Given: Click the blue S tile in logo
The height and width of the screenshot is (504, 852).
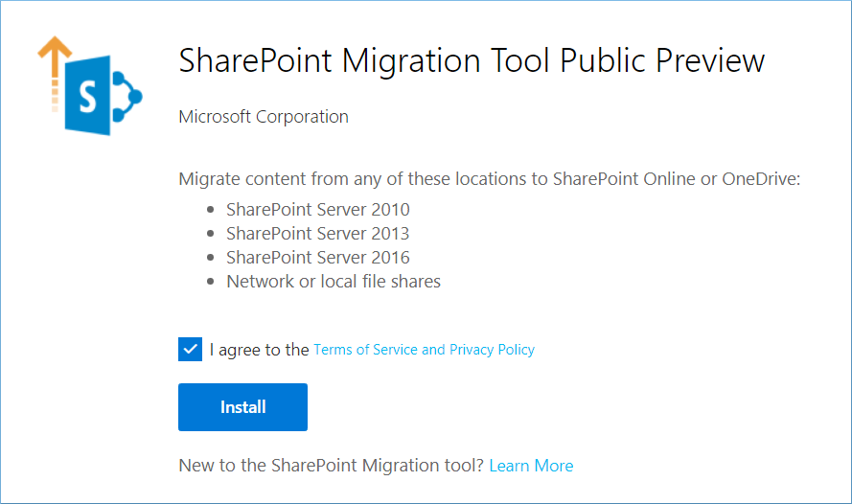Looking at the screenshot, I should [87, 96].
